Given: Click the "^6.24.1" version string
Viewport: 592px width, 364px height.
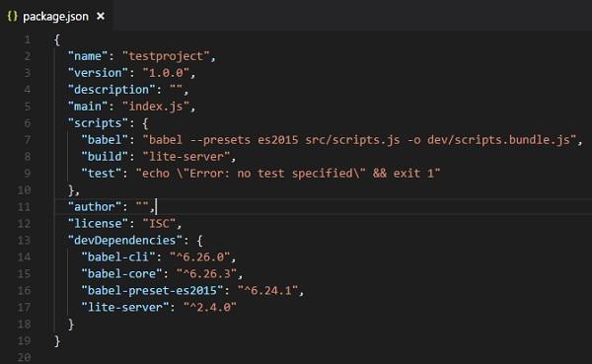Looking at the screenshot, I should click(267, 290).
